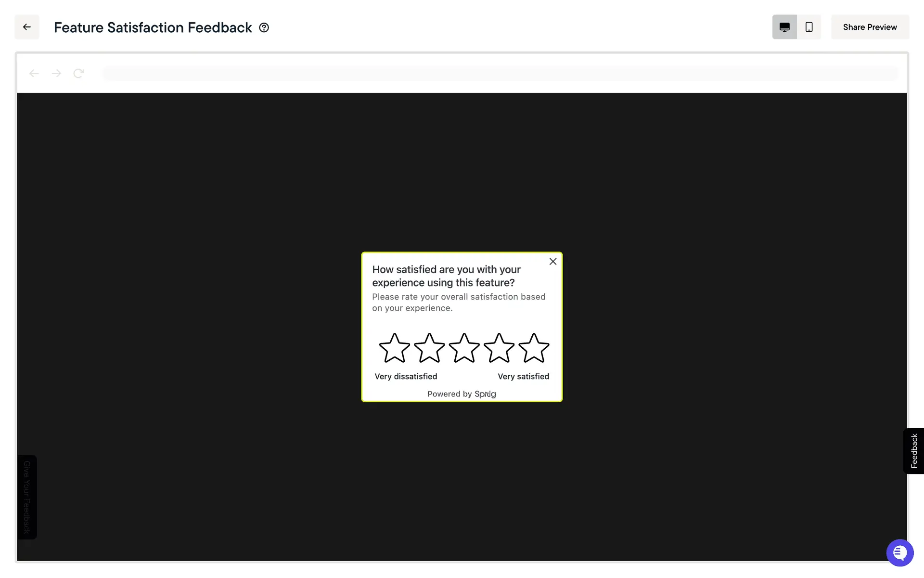
Task: Rate one star (very dissatisfied)
Action: [x=394, y=348]
